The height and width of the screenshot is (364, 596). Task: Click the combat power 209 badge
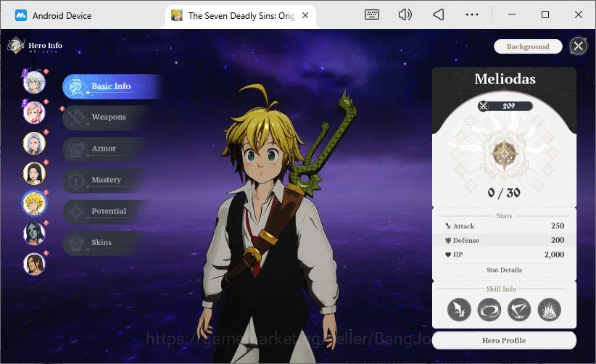tap(505, 106)
